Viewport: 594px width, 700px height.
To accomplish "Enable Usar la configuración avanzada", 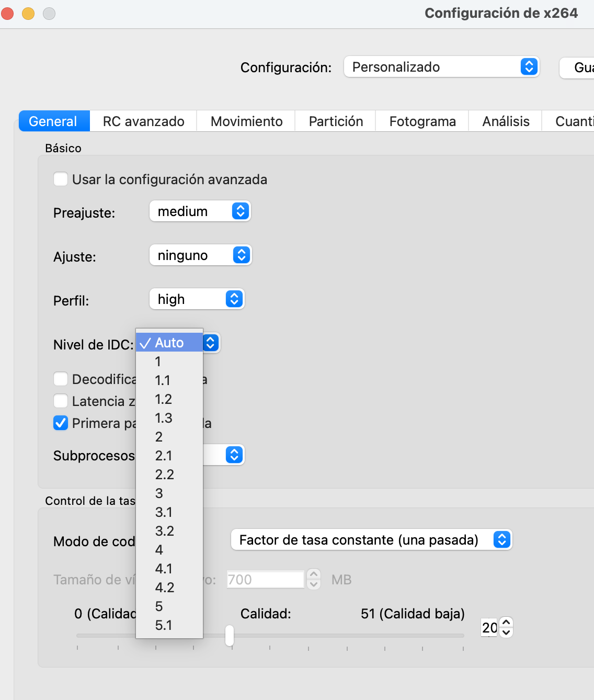I will point(61,179).
